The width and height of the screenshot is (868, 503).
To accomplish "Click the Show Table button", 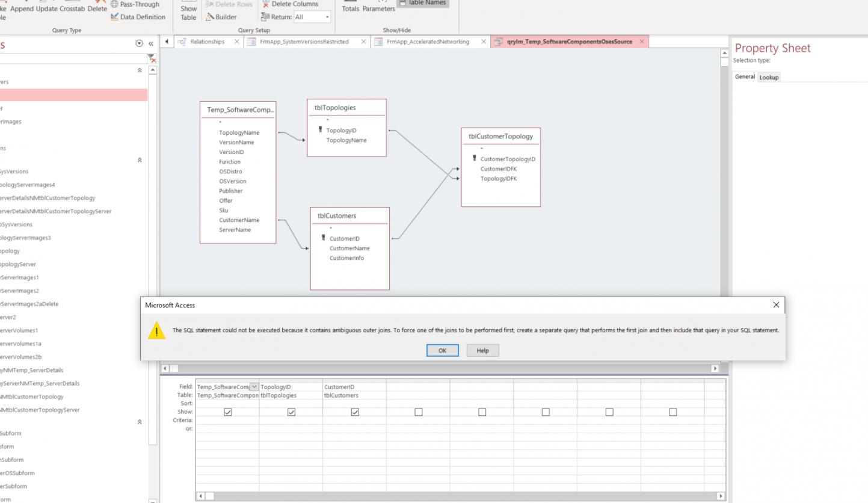I will [188, 11].
